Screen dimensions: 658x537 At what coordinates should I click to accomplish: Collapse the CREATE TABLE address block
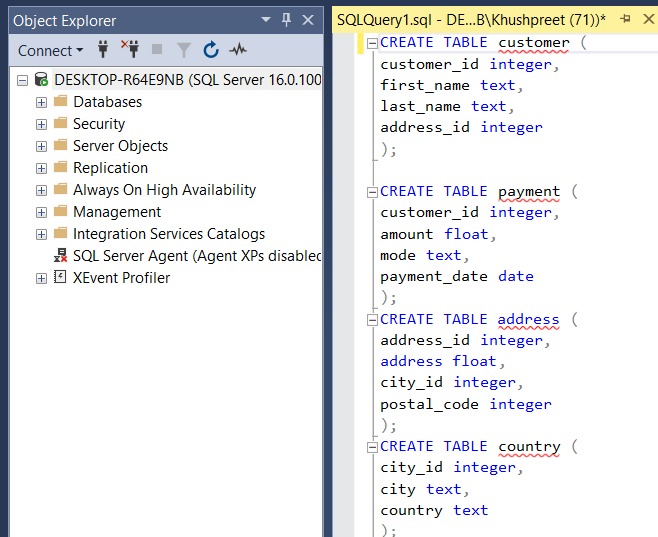point(372,321)
